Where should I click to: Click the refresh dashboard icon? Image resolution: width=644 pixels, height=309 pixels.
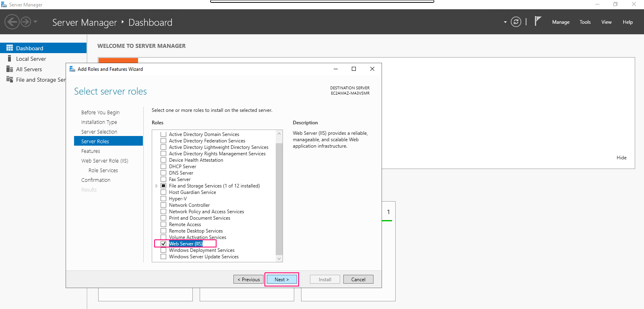click(516, 22)
